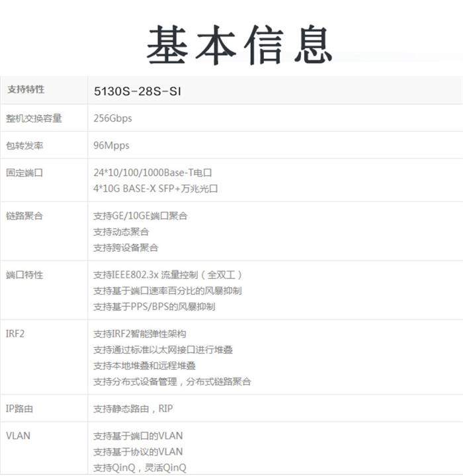Click the 基本信息 heading

click(239, 44)
